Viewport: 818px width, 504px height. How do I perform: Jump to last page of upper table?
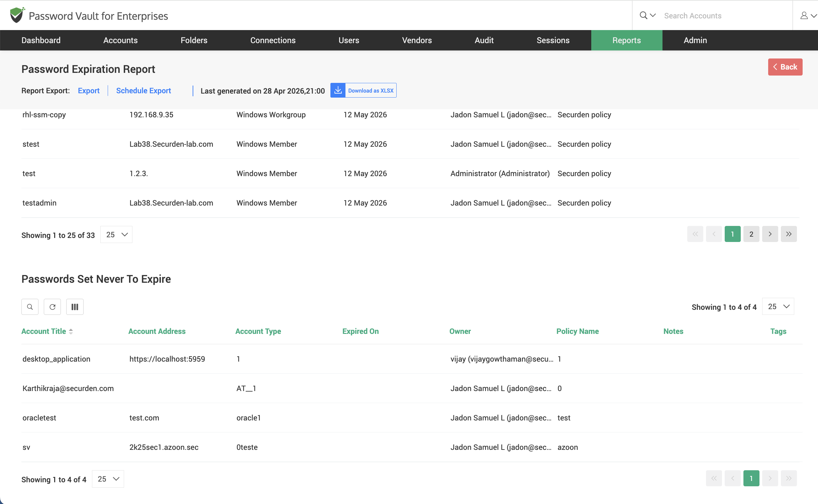coord(789,234)
